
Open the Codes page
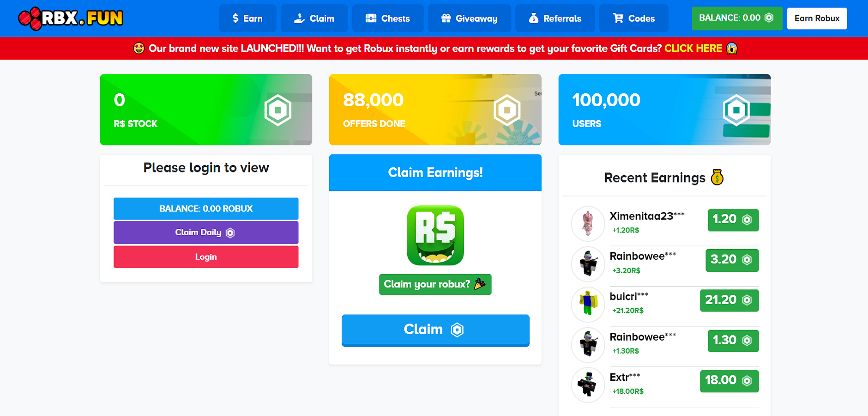[633, 18]
